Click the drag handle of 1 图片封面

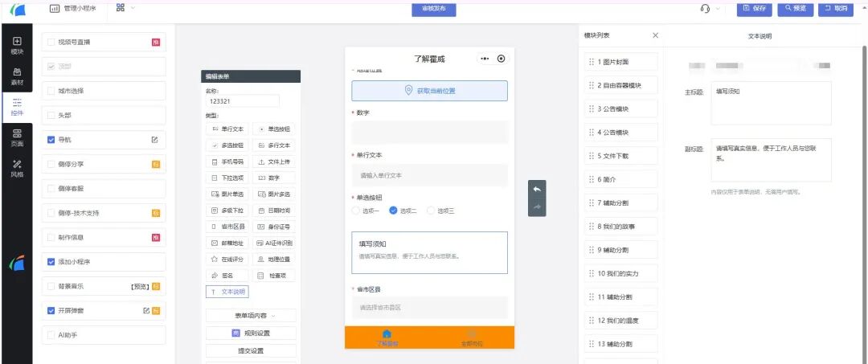pyautogui.click(x=592, y=62)
